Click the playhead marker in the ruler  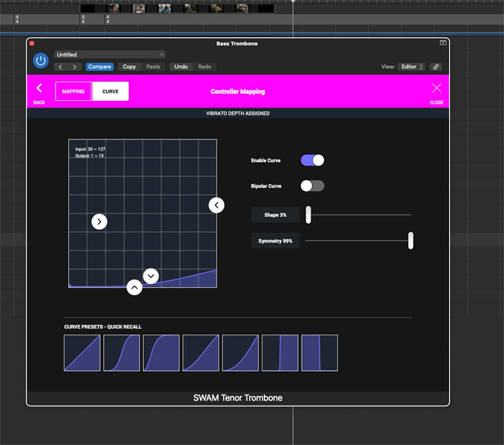point(294,1)
